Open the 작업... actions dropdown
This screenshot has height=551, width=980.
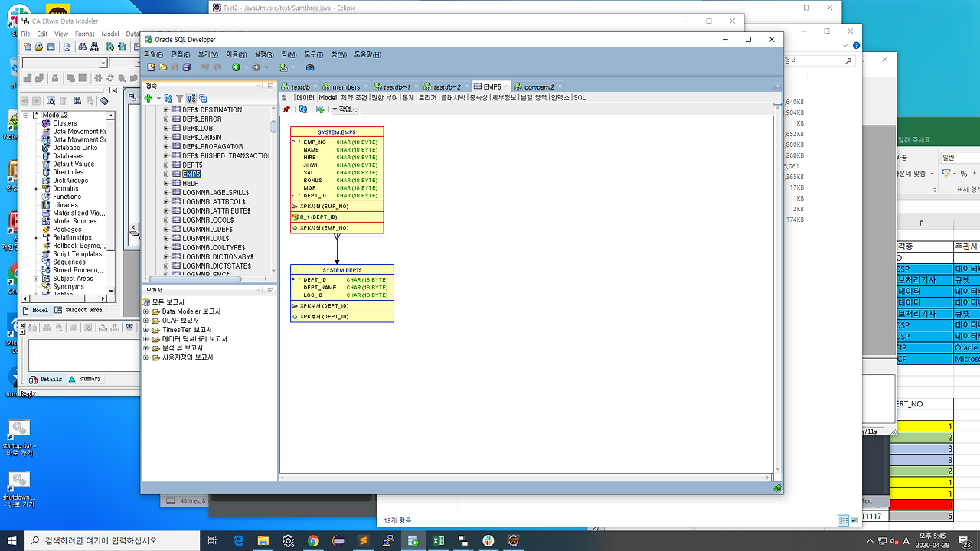345,109
